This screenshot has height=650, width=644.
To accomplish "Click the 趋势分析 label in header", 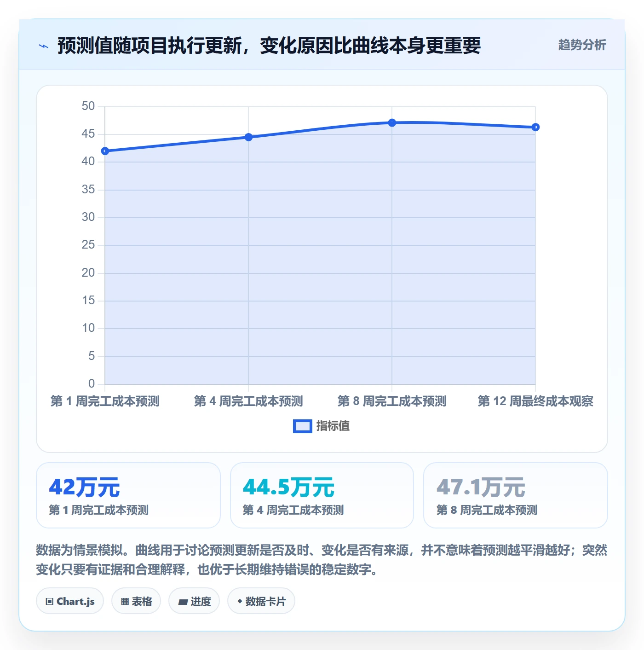I will (582, 45).
